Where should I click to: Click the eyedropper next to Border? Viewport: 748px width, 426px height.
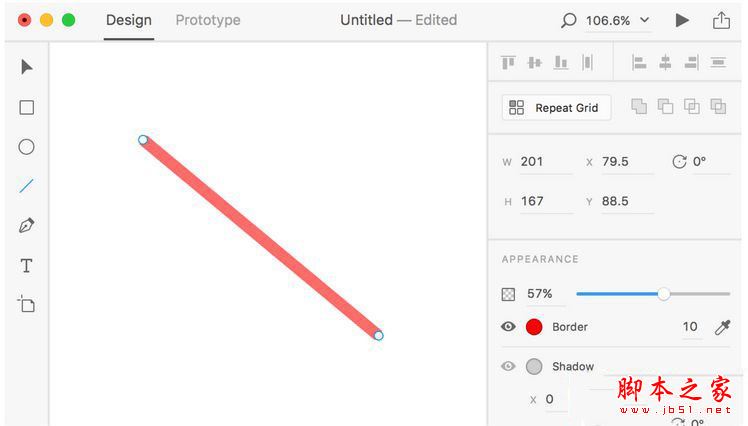tap(722, 327)
